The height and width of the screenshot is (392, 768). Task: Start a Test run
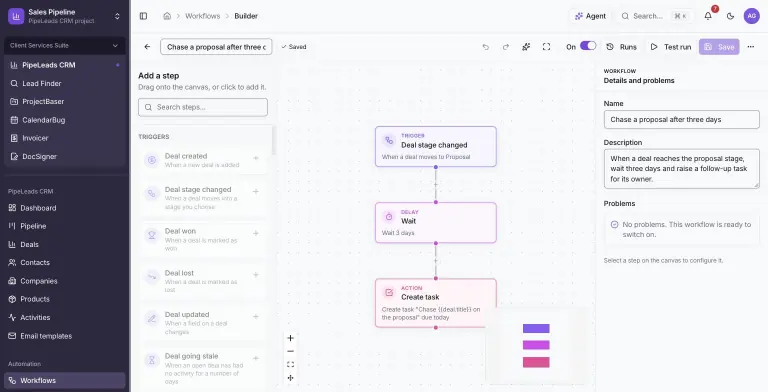click(671, 47)
